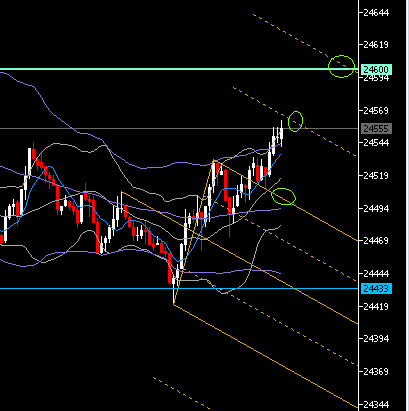Click the 24569 price axis value
Viewport: 409px width, 411px height.
[x=376, y=110]
